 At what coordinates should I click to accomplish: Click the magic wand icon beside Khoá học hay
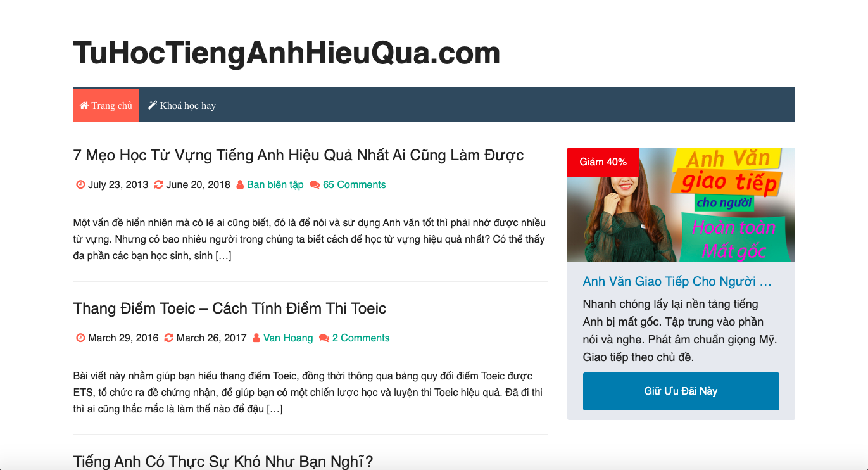152,105
